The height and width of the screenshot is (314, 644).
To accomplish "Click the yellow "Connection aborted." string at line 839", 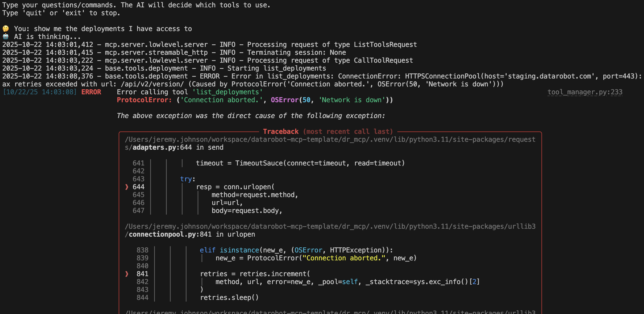I will click(344, 258).
